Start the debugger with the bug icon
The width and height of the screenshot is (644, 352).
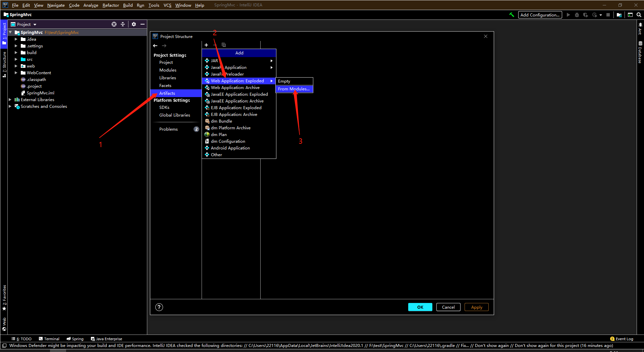click(x=577, y=15)
